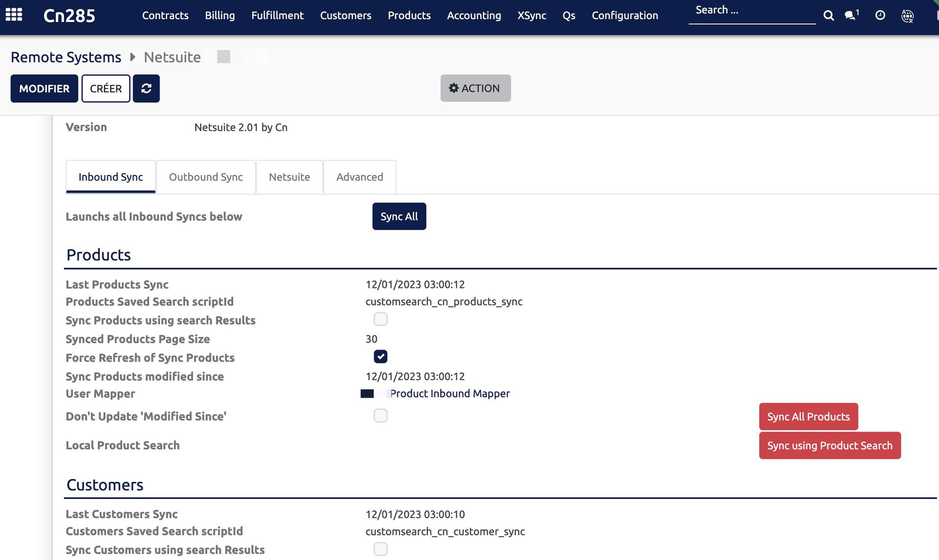Toggle Sync Customers using search Results checkbox

380,549
